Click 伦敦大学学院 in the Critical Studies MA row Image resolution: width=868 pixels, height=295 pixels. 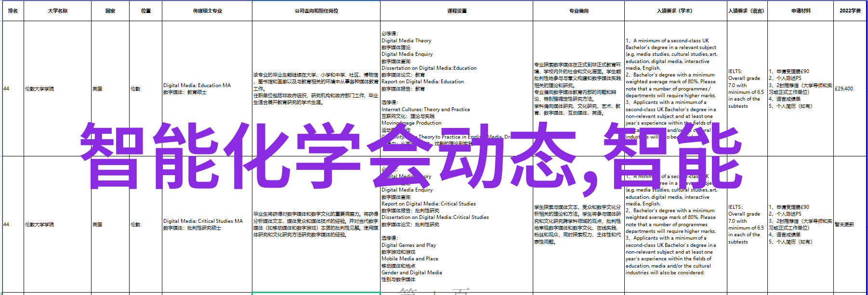point(57,224)
